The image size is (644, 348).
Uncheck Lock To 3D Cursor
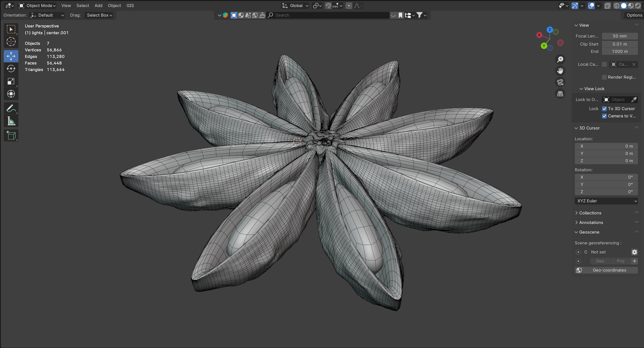coord(604,109)
